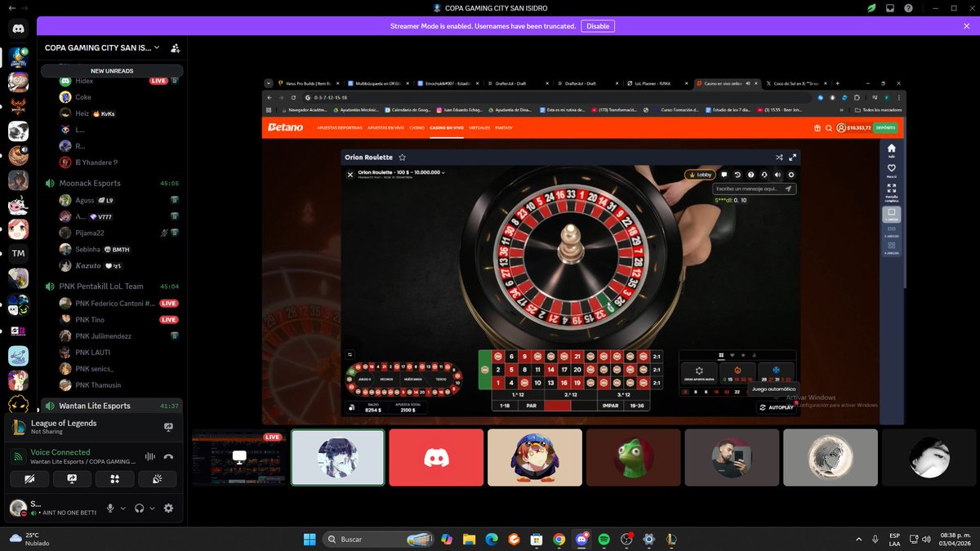Open the headphones output device chevron

click(x=152, y=508)
